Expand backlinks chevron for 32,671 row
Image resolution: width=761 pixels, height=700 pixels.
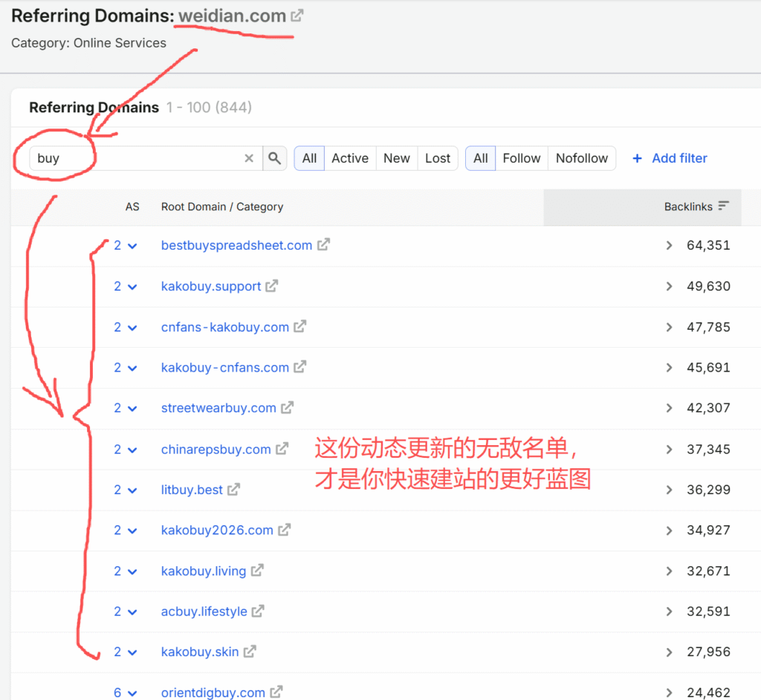pyautogui.click(x=670, y=571)
